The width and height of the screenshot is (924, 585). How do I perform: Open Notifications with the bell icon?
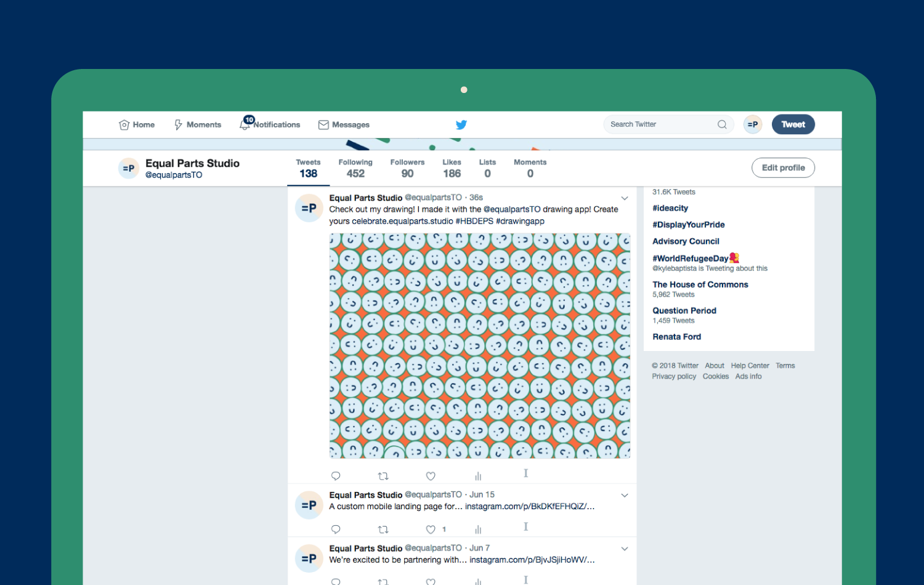coord(245,124)
